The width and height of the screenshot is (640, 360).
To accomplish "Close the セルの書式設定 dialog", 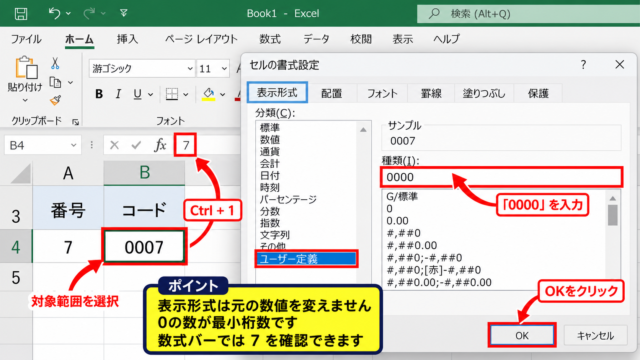I will click(x=620, y=64).
